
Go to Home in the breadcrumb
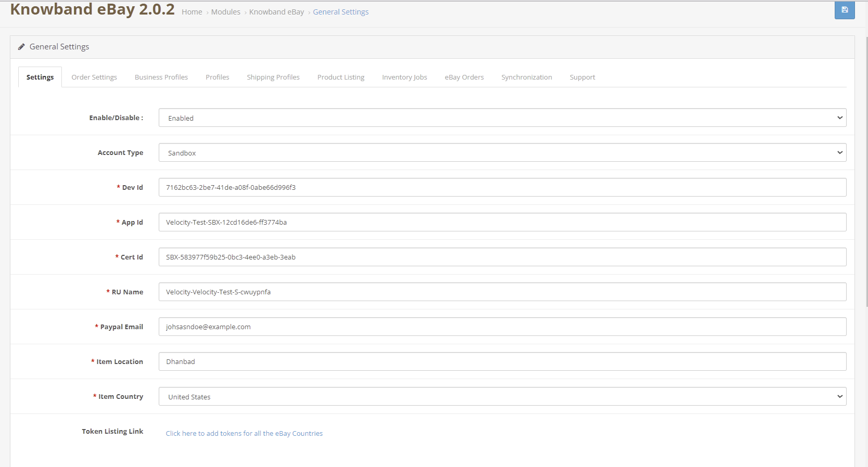pos(192,12)
